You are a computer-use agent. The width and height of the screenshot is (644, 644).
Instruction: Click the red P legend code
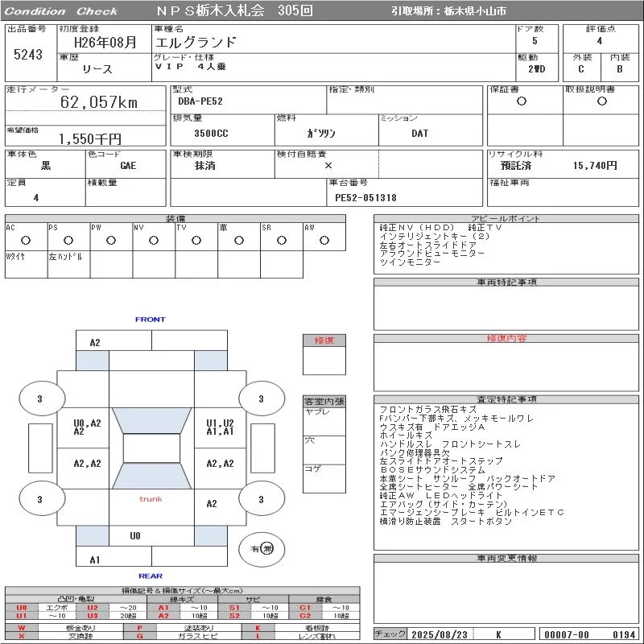[x=139, y=628]
